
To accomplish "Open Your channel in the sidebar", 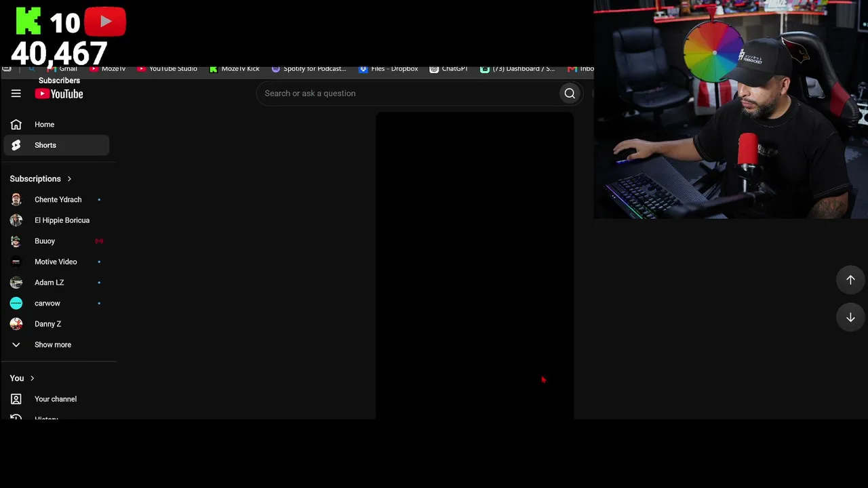I will pos(56,399).
